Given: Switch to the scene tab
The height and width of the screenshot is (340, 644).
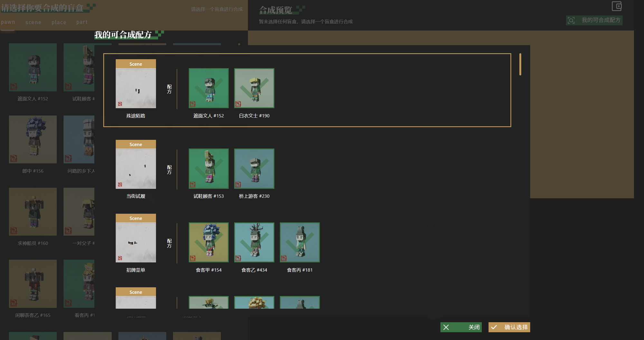Looking at the screenshot, I should pos(33,22).
